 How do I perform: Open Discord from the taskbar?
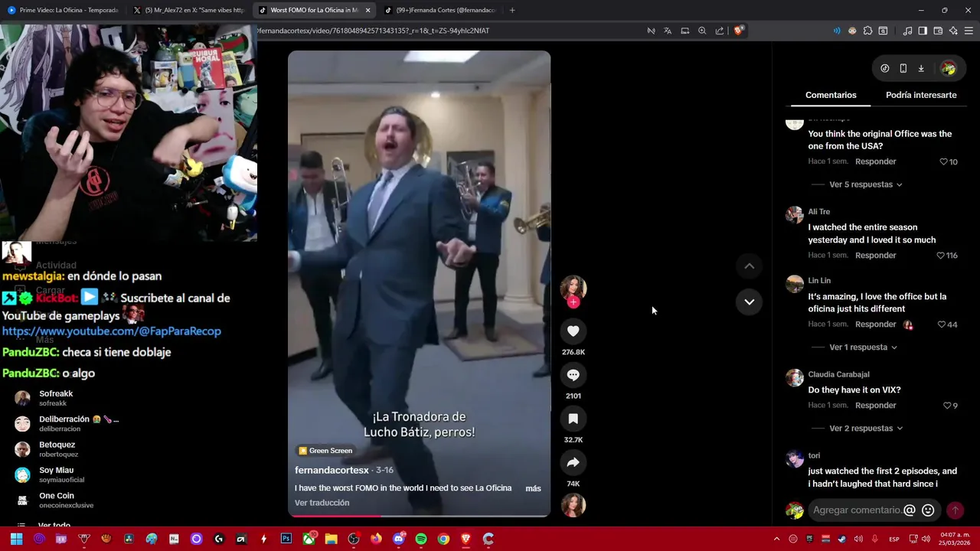click(398, 539)
